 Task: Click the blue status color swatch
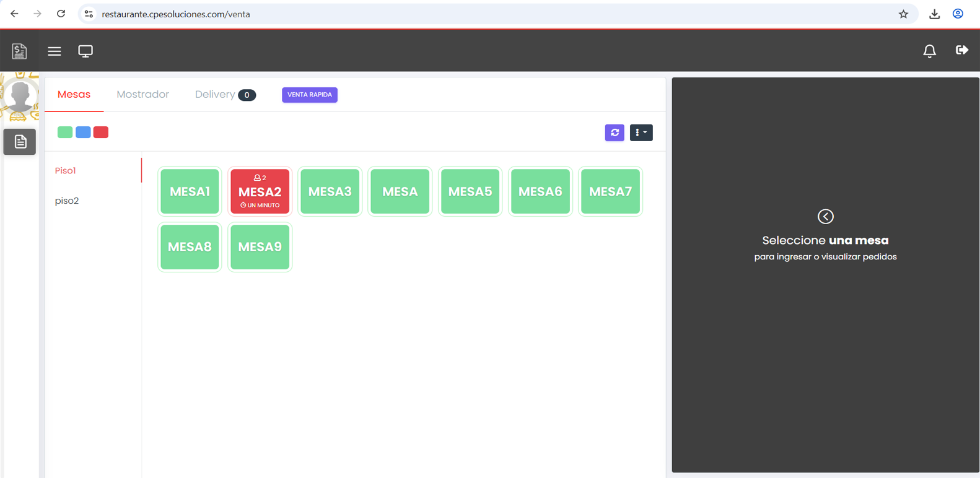[x=83, y=132]
